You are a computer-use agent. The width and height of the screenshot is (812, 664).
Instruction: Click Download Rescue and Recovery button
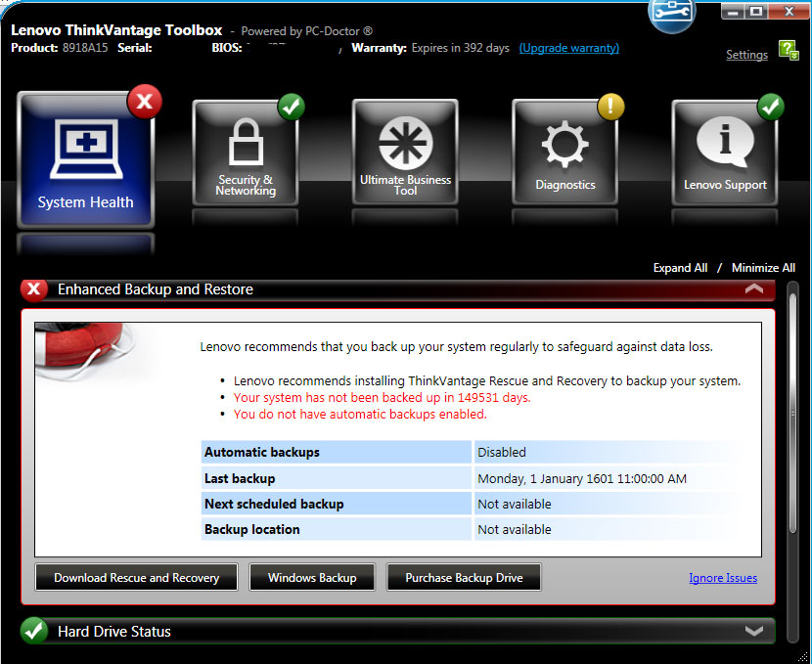pyautogui.click(x=137, y=577)
